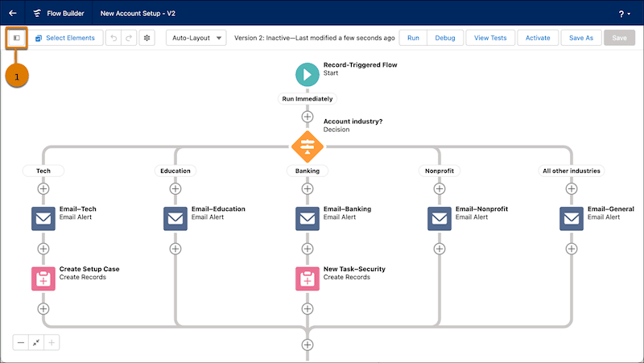
Task: Run the flow
Action: point(413,38)
